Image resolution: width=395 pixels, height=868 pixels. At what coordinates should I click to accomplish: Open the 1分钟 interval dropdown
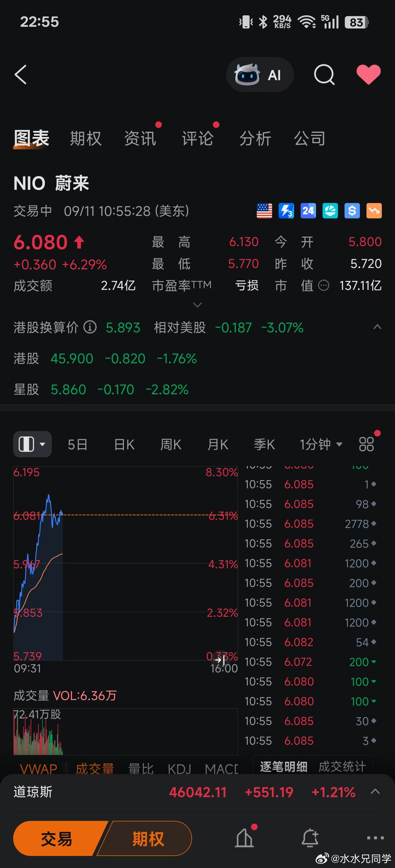[321, 444]
